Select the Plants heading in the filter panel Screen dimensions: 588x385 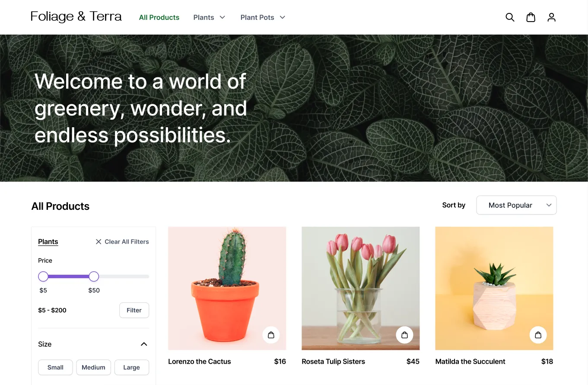coord(48,241)
